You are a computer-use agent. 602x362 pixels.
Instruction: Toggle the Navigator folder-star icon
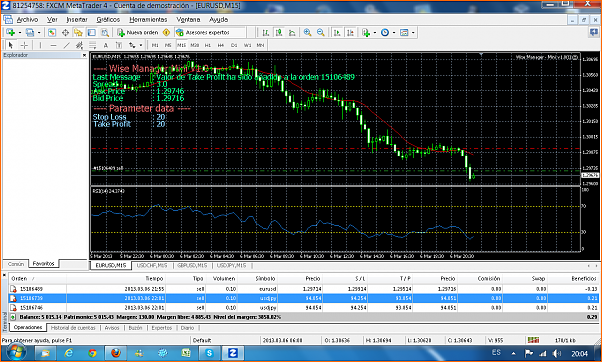click(x=78, y=33)
